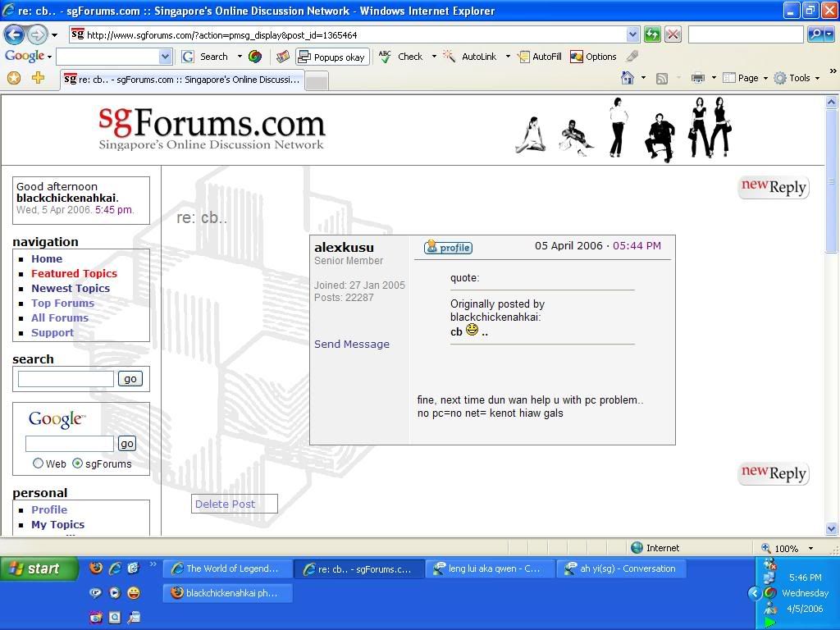The height and width of the screenshot is (630, 840).
Task: Click the red Stop loading icon
Action: 673,34
